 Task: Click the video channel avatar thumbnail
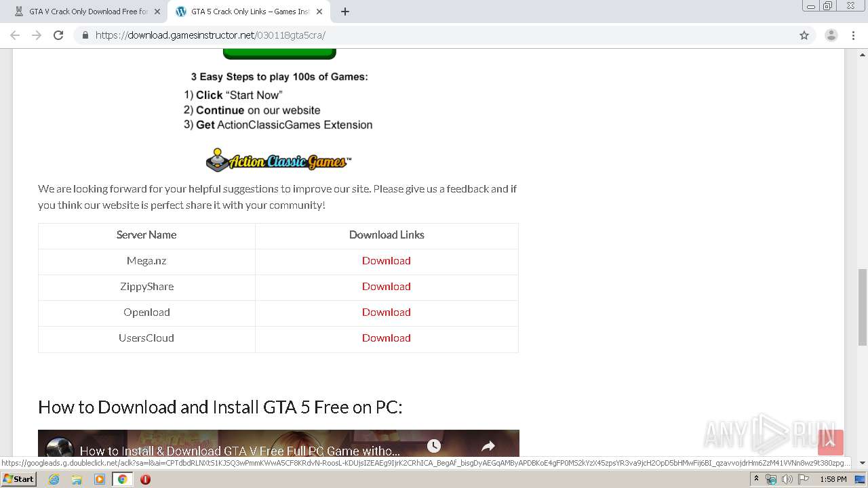(60, 447)
